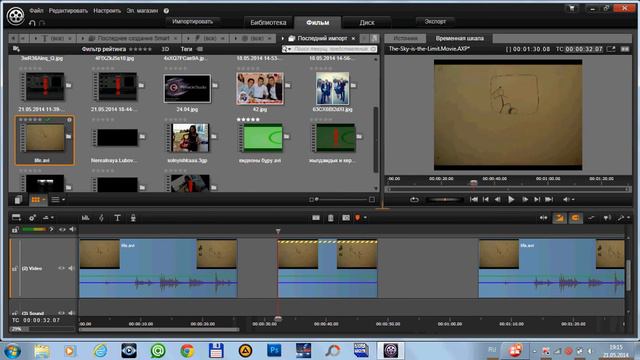The width and height of the screenshot is (640, 360).
Task: Click the Экспорт button
Action: point(435,21)
